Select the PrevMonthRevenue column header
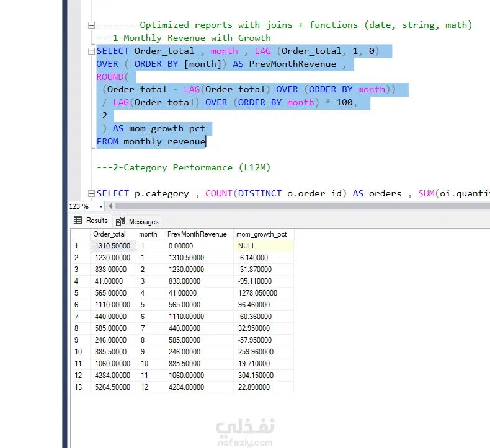490x448 pixels. click(198, 234)
